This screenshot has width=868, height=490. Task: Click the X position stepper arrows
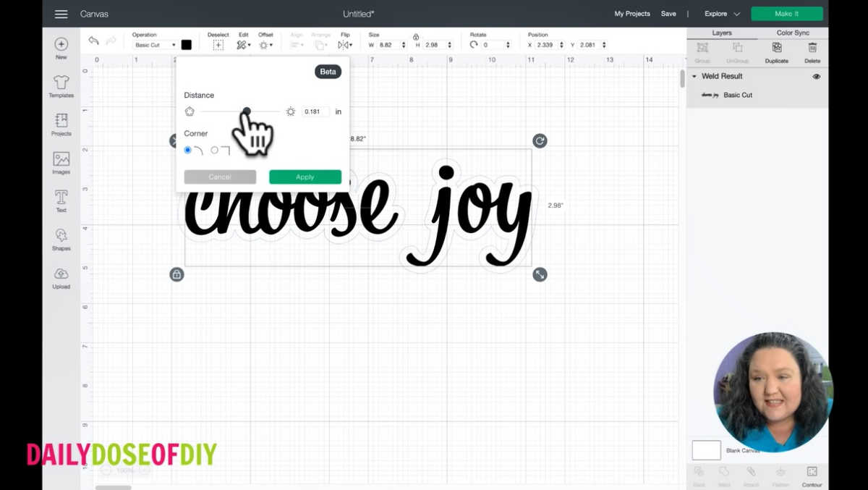coord(562,45)
